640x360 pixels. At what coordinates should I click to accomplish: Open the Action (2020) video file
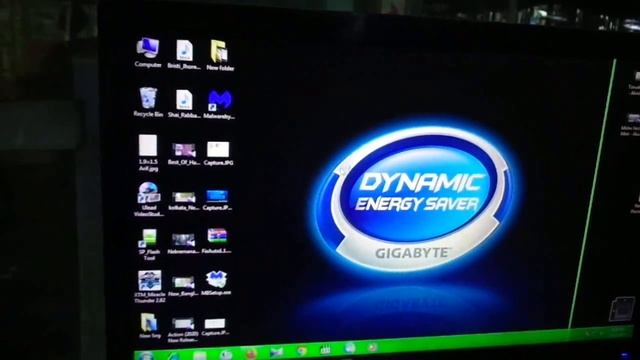point(183,330)
